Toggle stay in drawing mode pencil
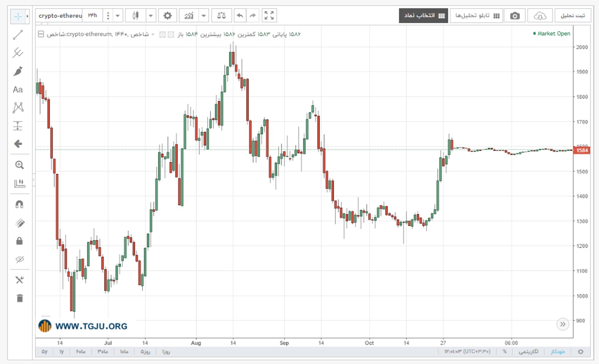This screenshot has width=599, height=364. point(19,223)
